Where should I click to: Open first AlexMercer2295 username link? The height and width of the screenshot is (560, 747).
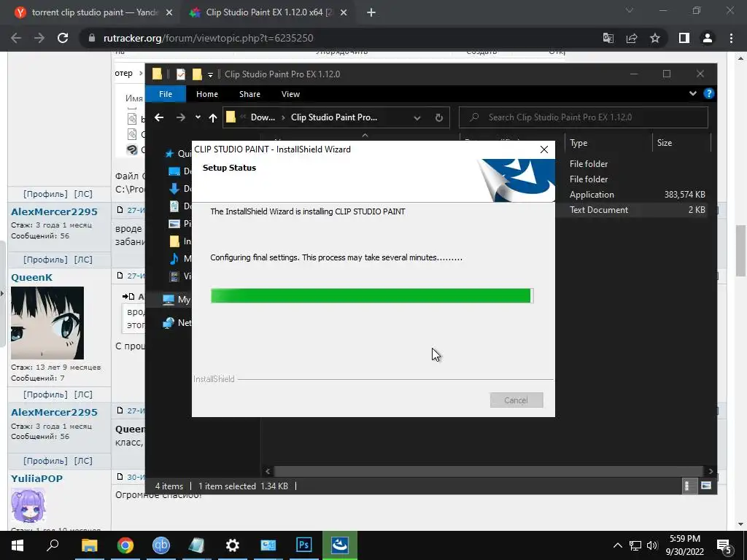[x=54, y=212]
